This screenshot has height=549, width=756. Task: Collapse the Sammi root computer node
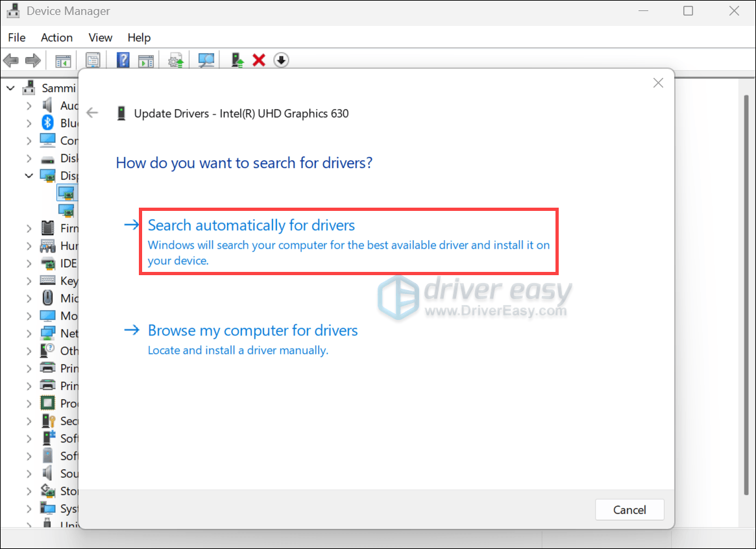(12, 88)
